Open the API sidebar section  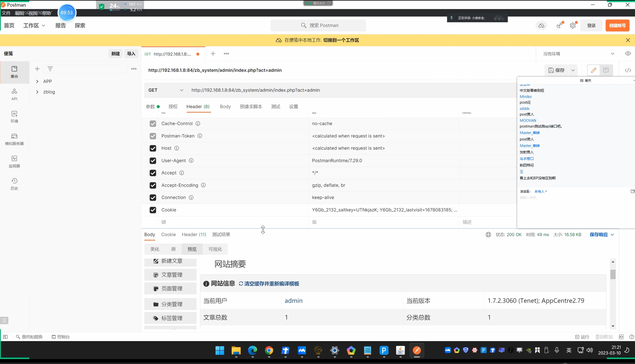(14, 94)
